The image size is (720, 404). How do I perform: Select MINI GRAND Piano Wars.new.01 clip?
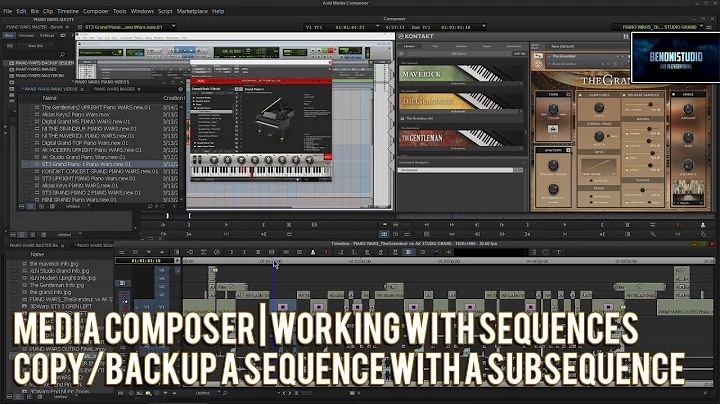[79, 200]
